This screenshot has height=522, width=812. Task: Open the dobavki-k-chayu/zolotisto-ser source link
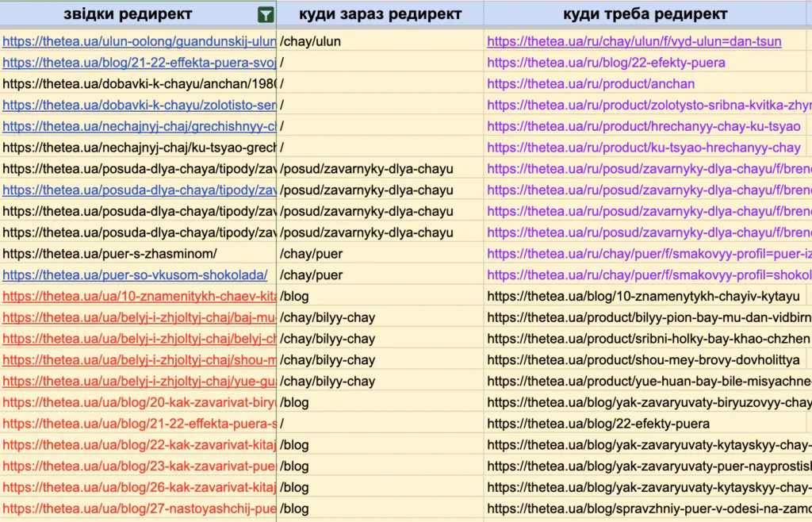coord(140,106)
